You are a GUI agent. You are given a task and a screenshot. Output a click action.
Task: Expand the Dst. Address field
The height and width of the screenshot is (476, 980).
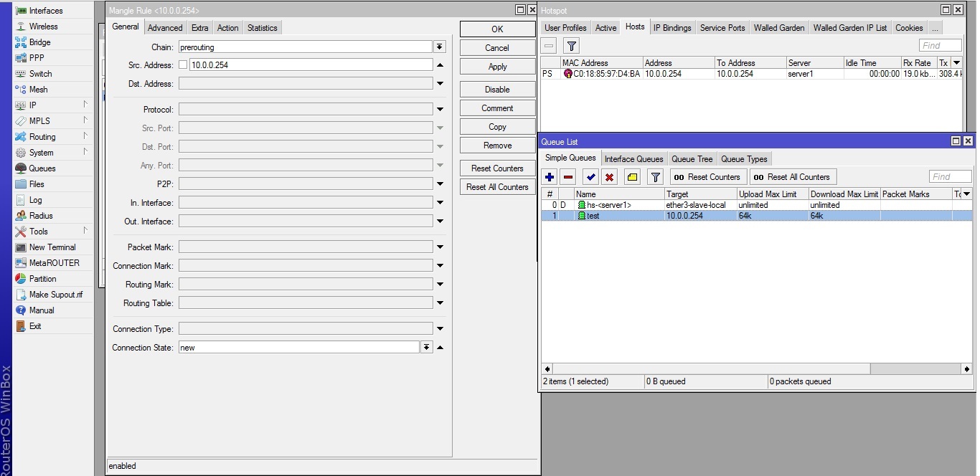tap(440, 84)
